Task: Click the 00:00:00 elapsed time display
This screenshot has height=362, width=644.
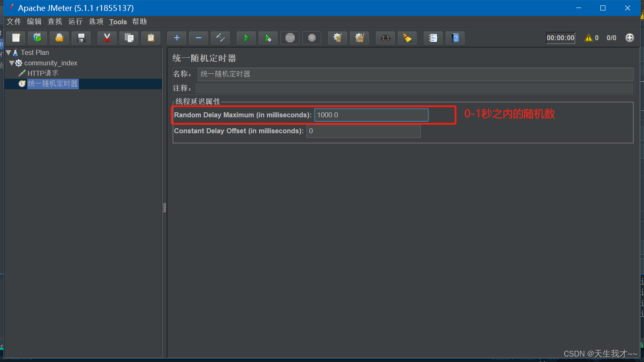Action: coord(561,38)
